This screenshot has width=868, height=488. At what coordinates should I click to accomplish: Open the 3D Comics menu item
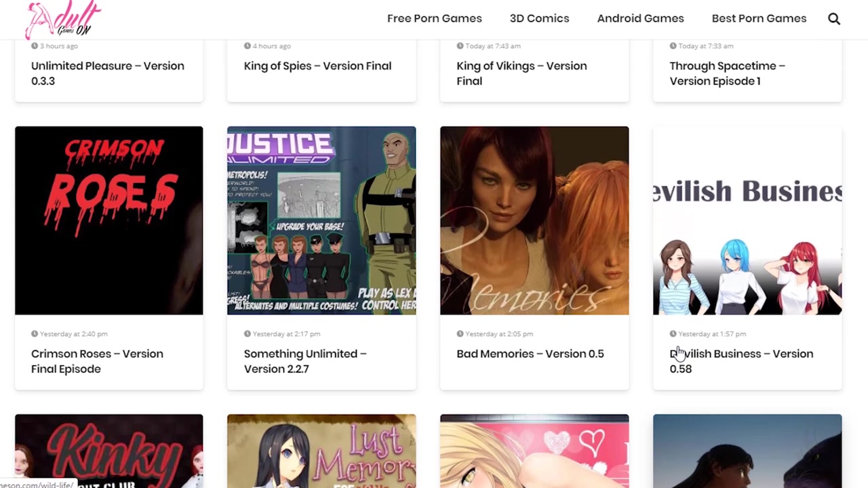click(539, 18)
